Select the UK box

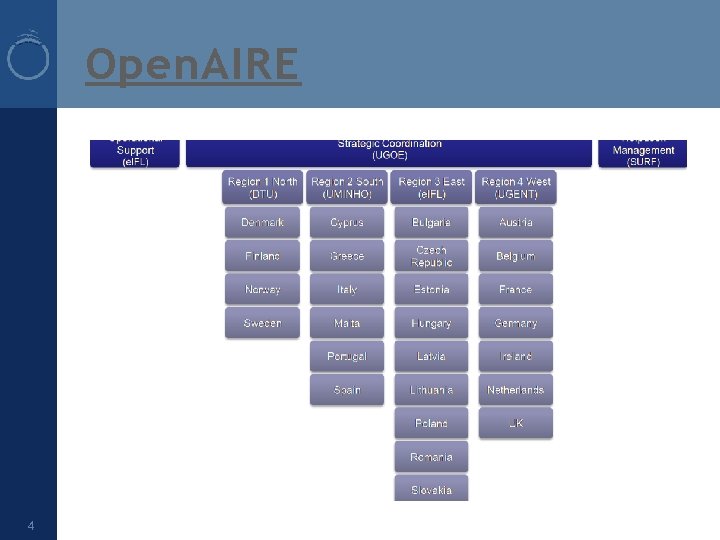(x=516, y=423)
